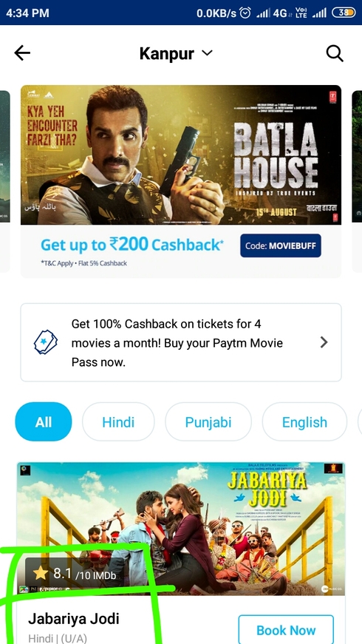Tap the VoLTE status icon
This screenshot has height=644, width=362.
(301, 13)
